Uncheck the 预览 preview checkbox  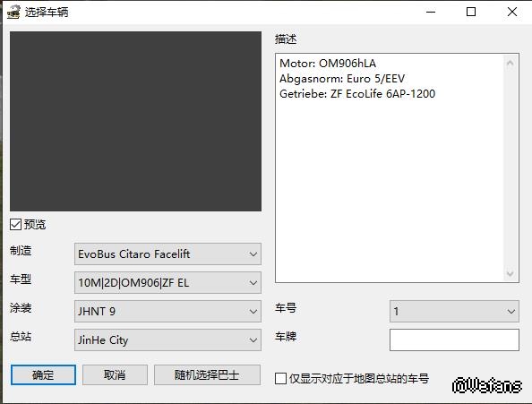pos(15,224)
